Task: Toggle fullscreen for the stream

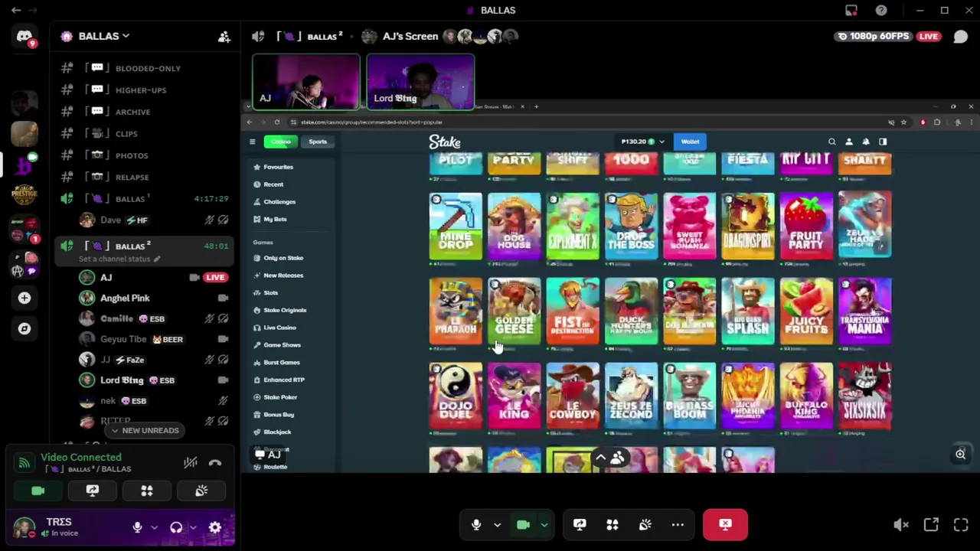Action: pyautogui.click(x=961, y=524)
